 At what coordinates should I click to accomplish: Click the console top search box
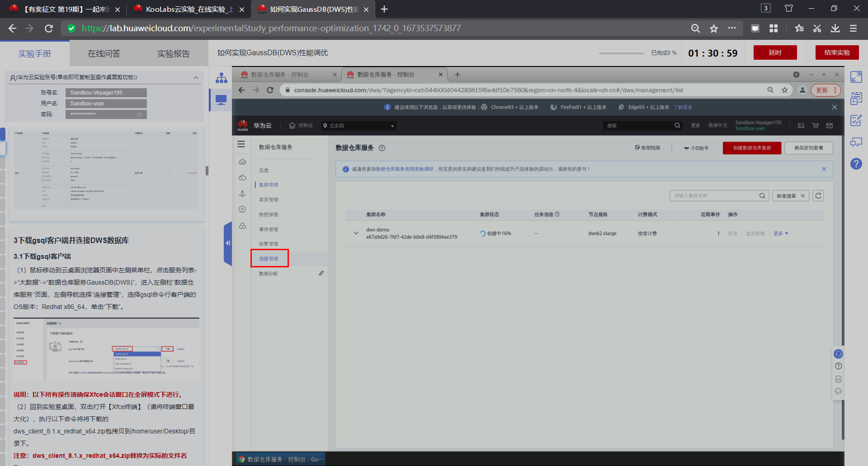642,126
